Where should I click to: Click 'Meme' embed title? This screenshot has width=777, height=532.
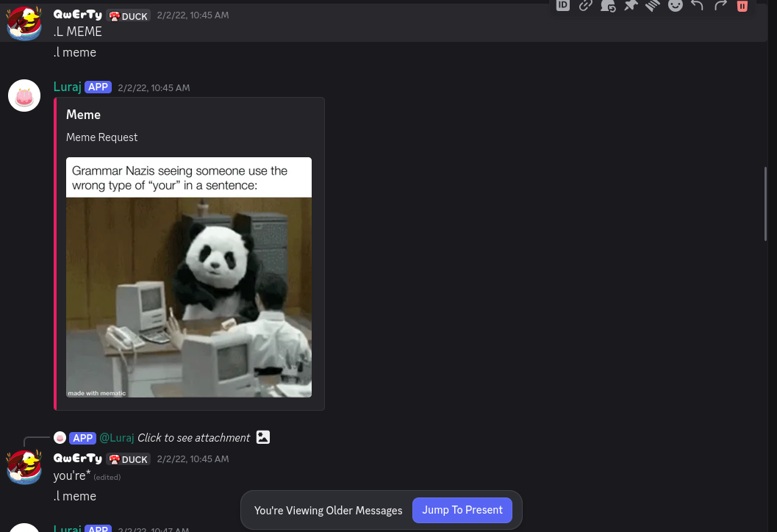point(83,115)
